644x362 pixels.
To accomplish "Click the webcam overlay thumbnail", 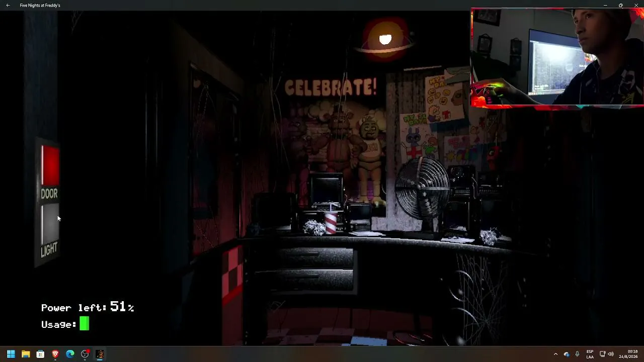I will point(557,57).
